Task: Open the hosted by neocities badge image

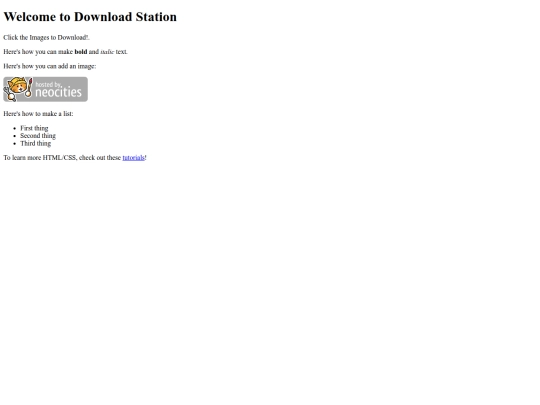Action: click(45, 89)
